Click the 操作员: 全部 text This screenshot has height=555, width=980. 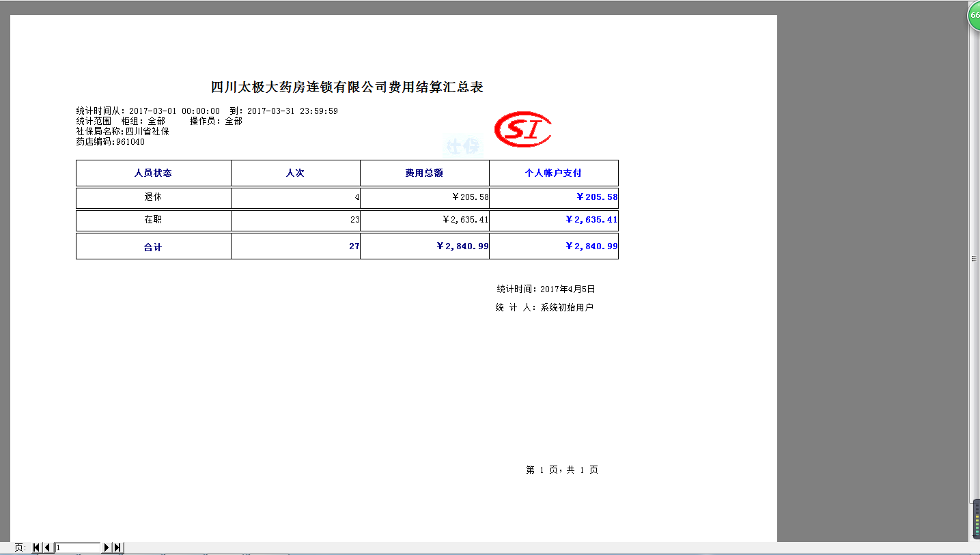(x=216, y=121)
